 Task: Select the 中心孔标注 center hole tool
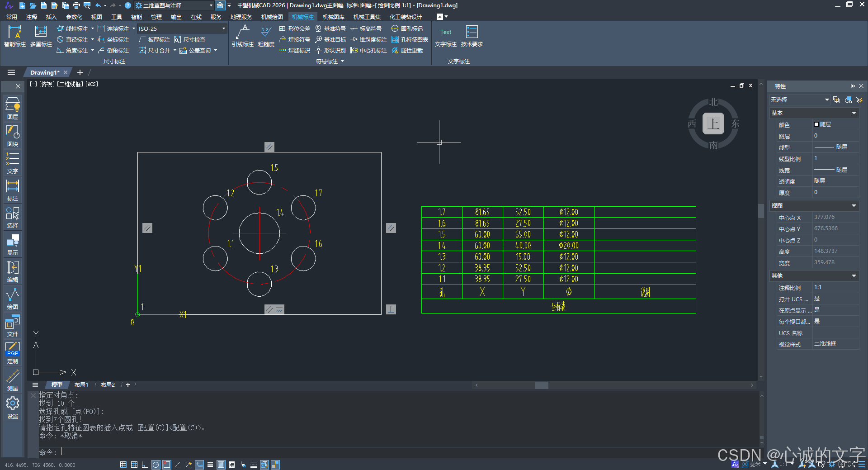(x=368, y=50)
